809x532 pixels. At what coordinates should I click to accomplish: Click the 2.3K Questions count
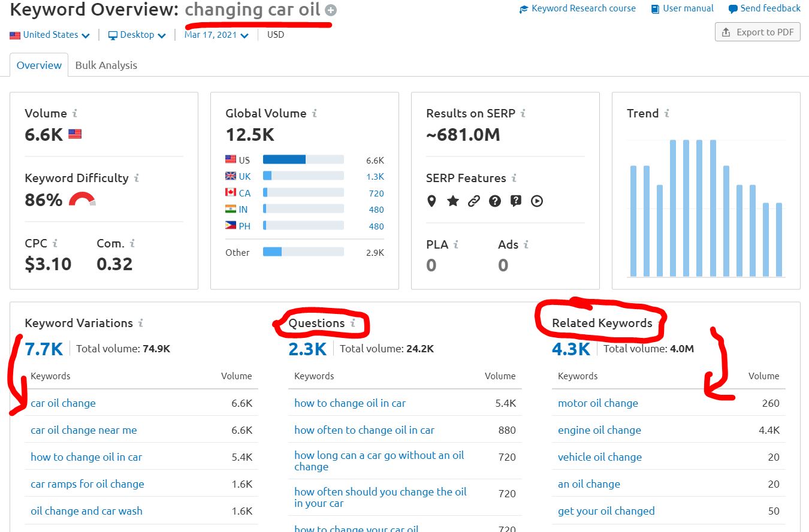pos(307,349)
